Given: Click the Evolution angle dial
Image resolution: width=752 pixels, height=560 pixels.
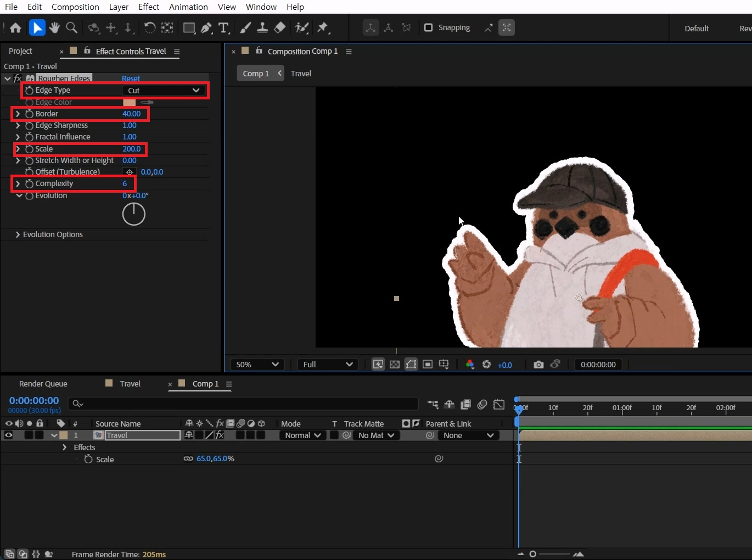Looking at the screenshot, I should click(133, 214).
